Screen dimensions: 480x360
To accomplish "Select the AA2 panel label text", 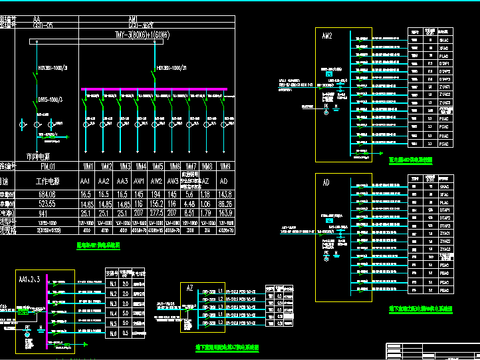I will point(104,181).
